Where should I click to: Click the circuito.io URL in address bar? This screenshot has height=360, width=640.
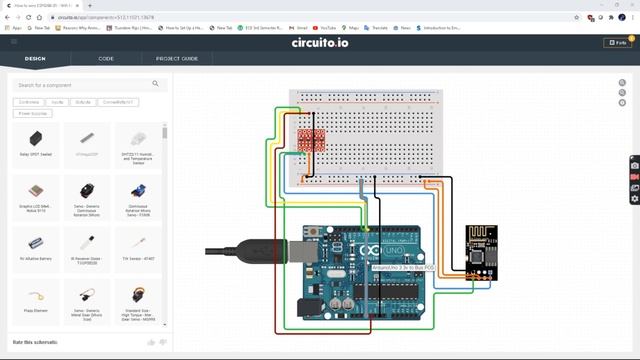[x=106, y=18]
